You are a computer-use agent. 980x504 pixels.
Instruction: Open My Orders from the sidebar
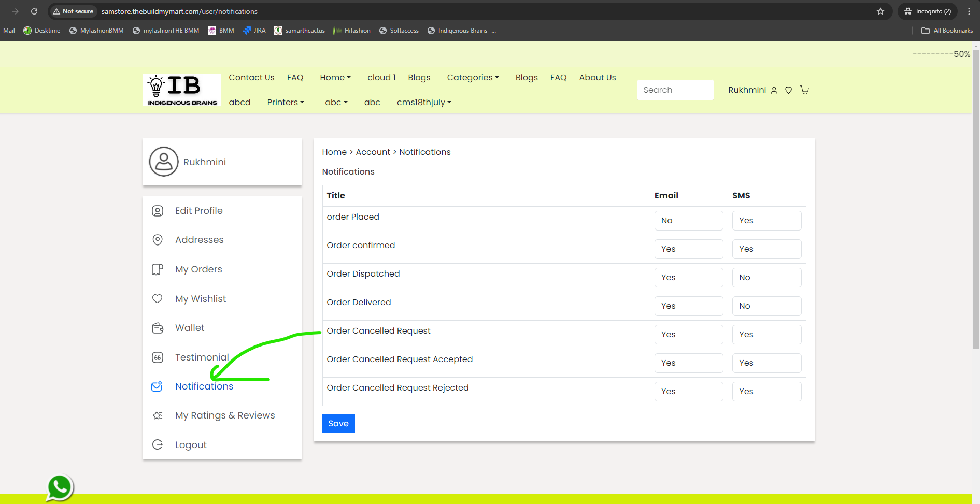pos(198,269)
